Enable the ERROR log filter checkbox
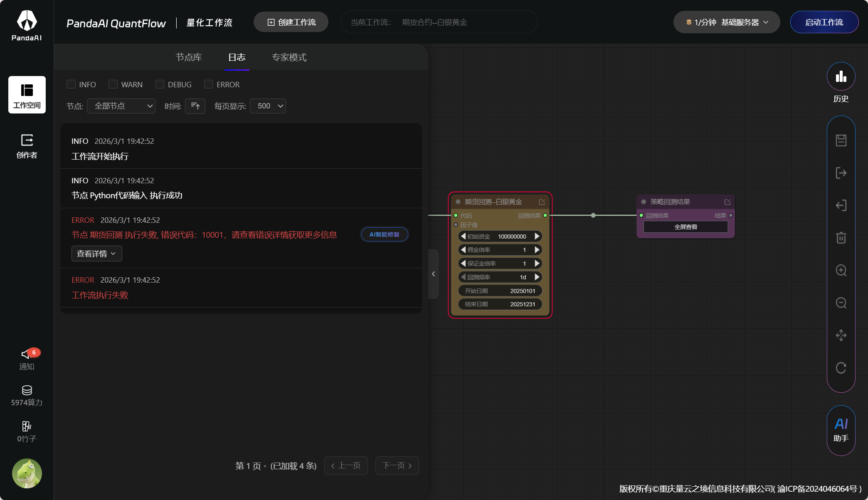This screenshot has width=868, height=500. pos(209,84)
